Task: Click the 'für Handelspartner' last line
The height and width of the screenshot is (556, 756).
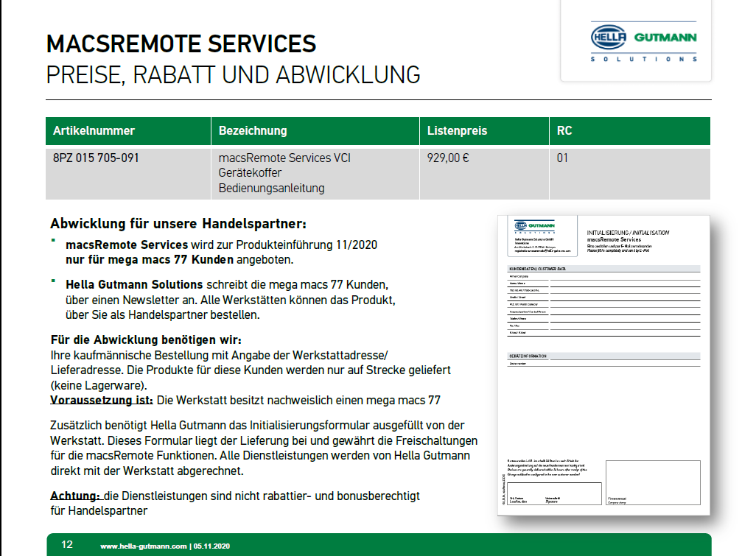Action: click(x=99, y=511)
